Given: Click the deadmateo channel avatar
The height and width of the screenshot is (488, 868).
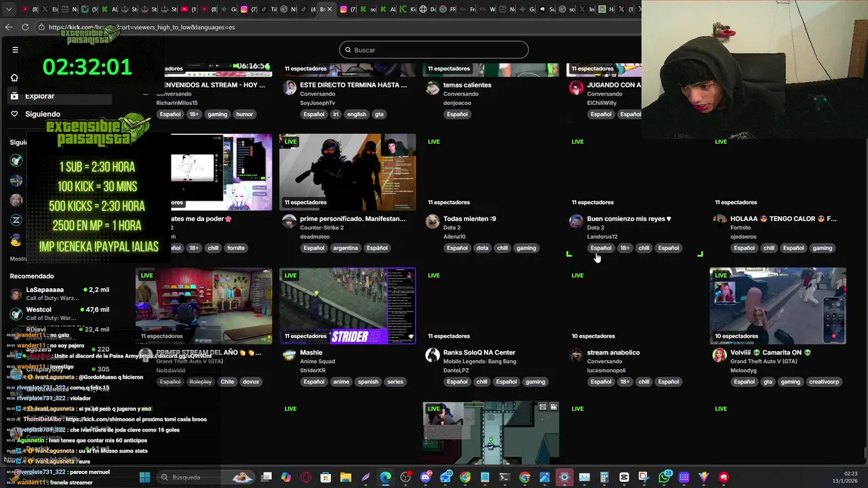Looking at the screenshot, I should [x=290, y=221].
